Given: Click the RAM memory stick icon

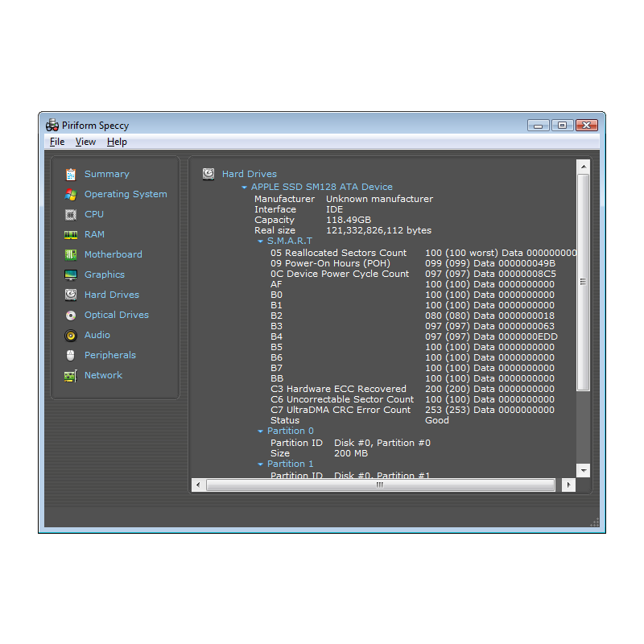Looking at the screenshot, I should click(x=71, y=234).
